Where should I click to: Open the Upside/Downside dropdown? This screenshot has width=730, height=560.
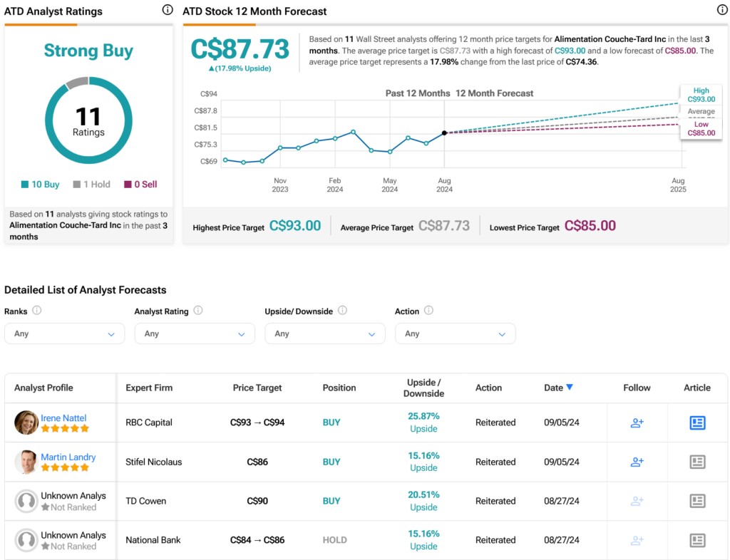pyautogui.click(x=324, y=333)
